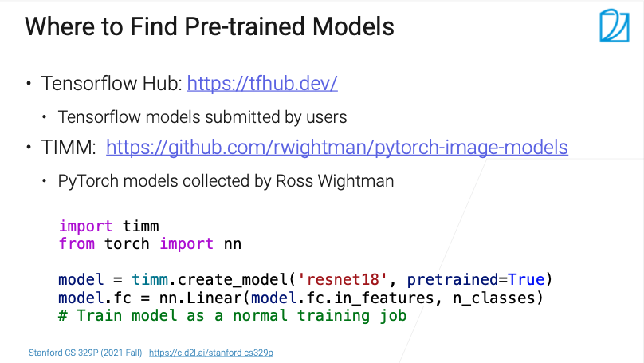Click the slide title "Where to Find Pre-trained Models"
Image resolution: width=644 pixels, height=363 pixels.
(x=210, y=27)
